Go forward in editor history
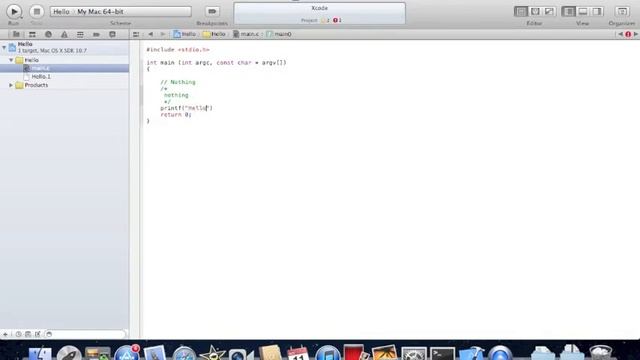Viewport: 640px width, 360px height. [162, 34]
